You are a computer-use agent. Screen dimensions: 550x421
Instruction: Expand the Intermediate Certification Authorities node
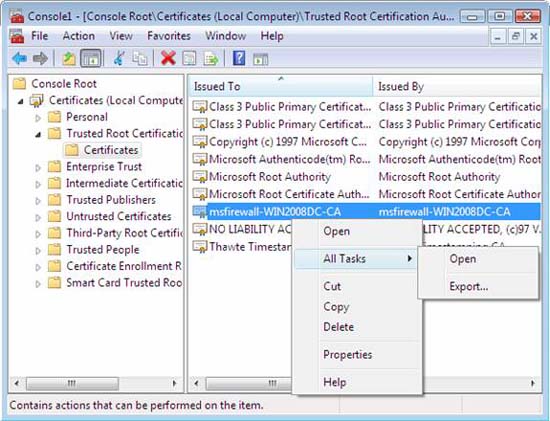tap(38, 184)
